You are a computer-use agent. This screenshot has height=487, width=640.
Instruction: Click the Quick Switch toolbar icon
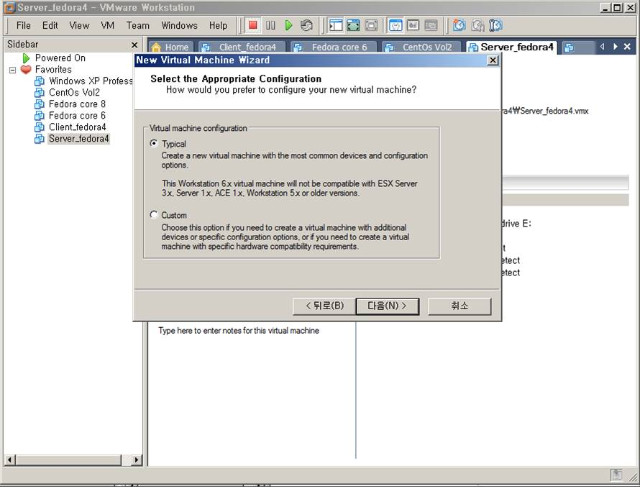371,25
